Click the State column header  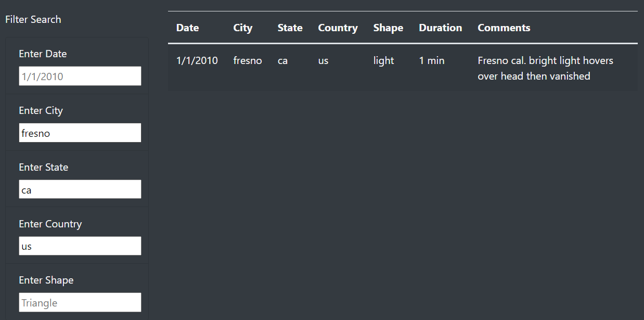point(290,28)
